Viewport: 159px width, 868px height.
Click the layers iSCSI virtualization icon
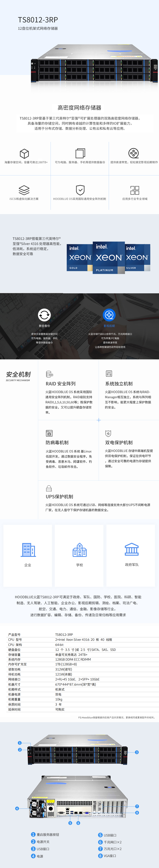[x=24, y=190]
